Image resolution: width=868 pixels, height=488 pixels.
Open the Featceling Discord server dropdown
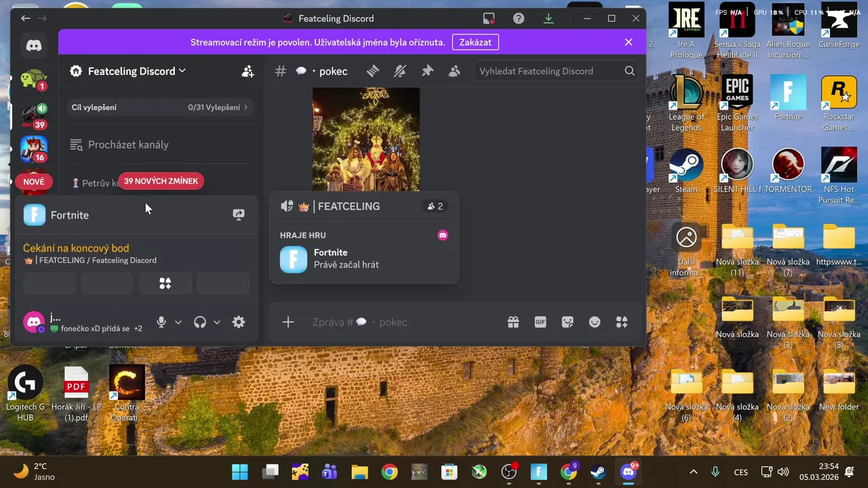[x=136, y=71]
